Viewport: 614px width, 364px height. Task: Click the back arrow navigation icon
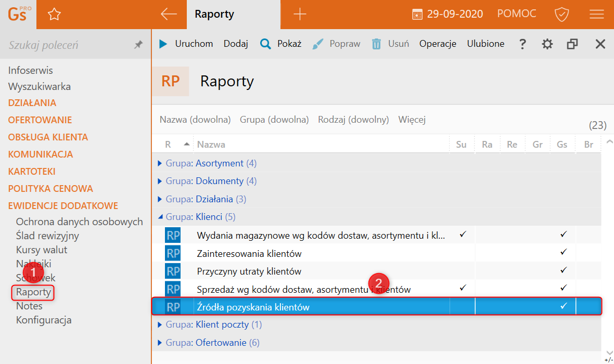(x=169, y=14)
